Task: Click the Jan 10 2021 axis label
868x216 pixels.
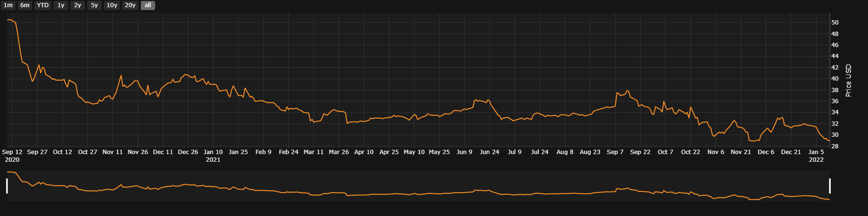Action: click(213, 156)
